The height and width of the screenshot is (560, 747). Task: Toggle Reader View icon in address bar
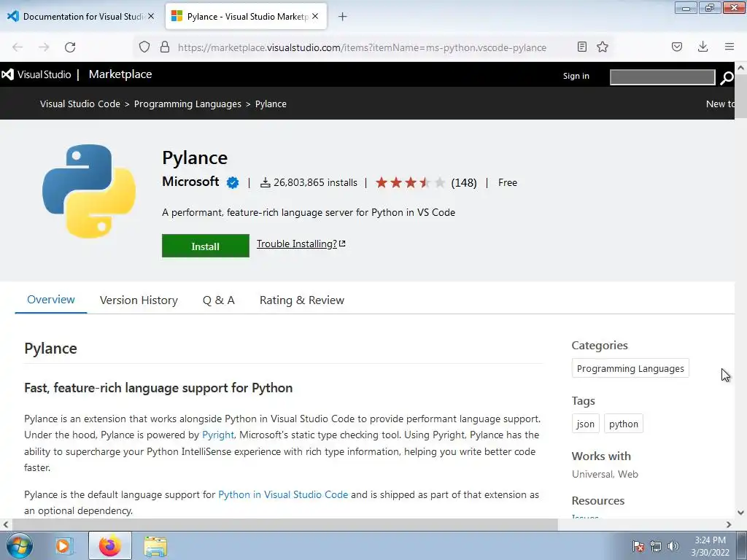581,47
